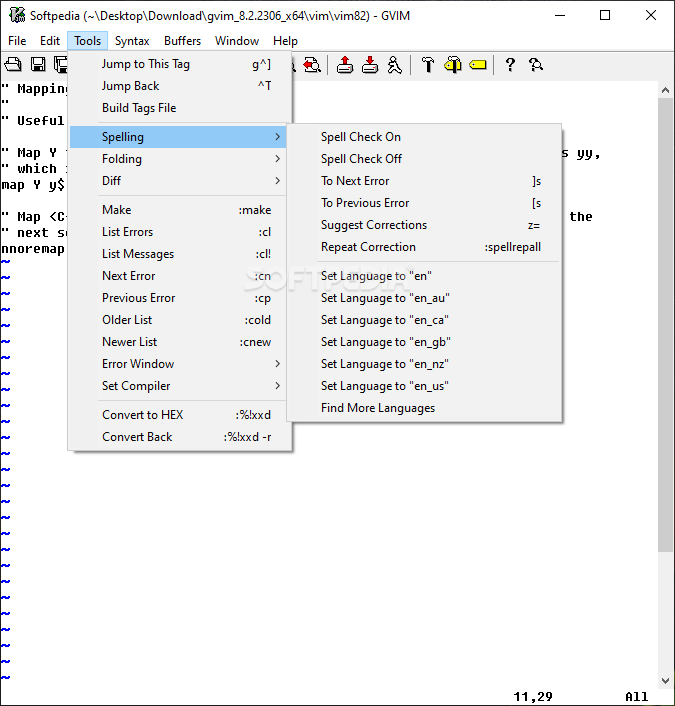Screen dimensions: 675x706
Task: Set spelling language to "en_us"
Action: click(x=424, y=386)
